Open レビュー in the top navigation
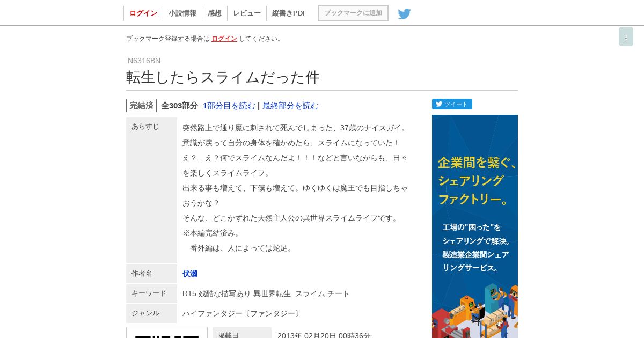This screenshot has height=338, width=644. 247,13
